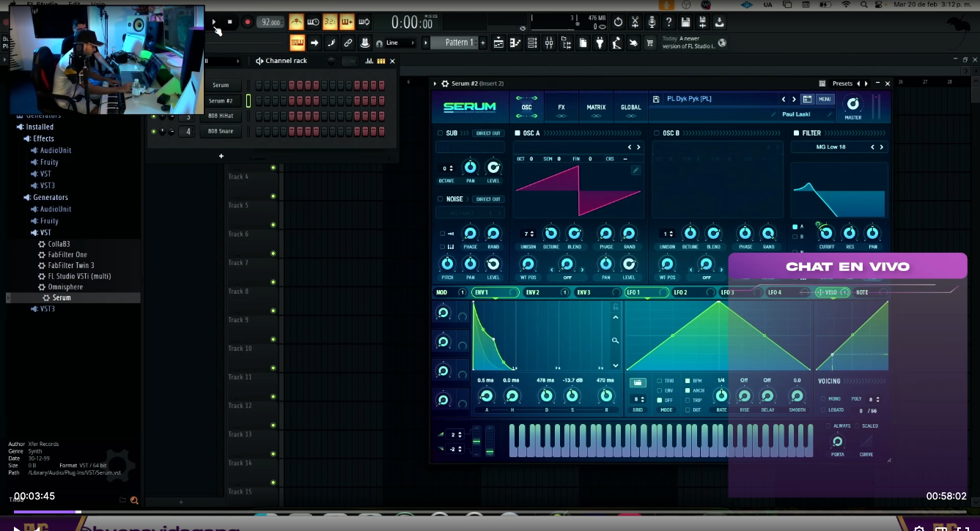Open the channel rack view icon
This screenshot has height=531, width=980.
(x=532, y=43)
